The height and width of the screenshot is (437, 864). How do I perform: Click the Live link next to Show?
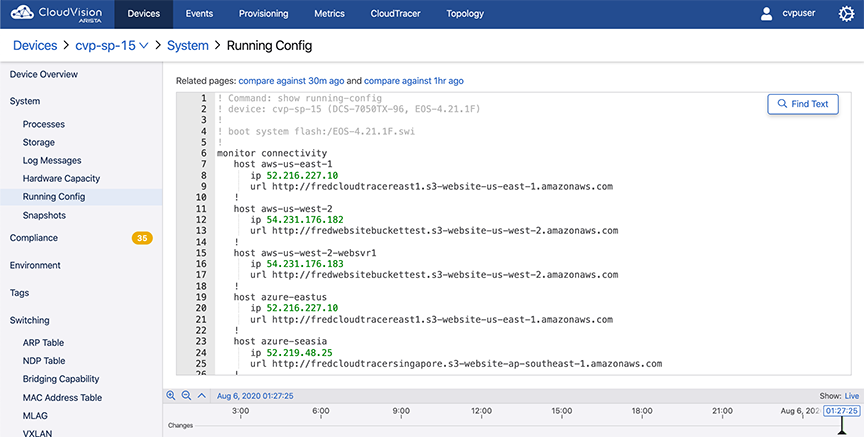point(852,396)
